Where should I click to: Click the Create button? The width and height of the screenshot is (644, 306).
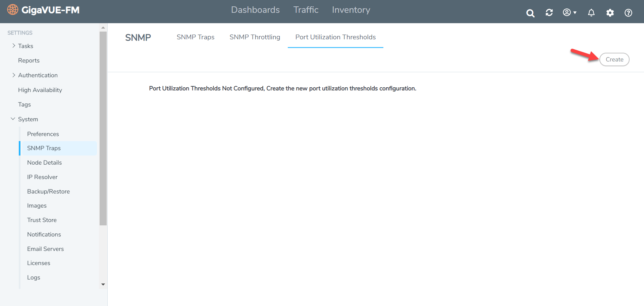tap(614, 59)
